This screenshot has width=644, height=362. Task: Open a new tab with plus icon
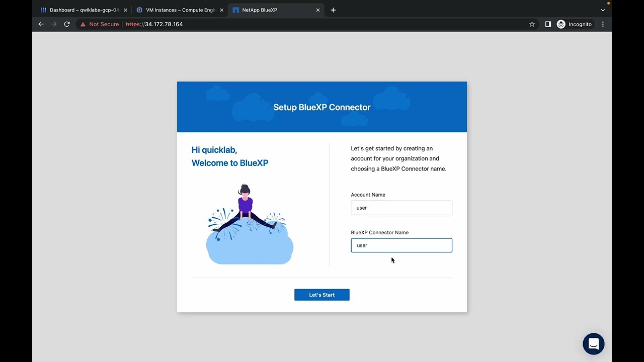click(333, 10)
